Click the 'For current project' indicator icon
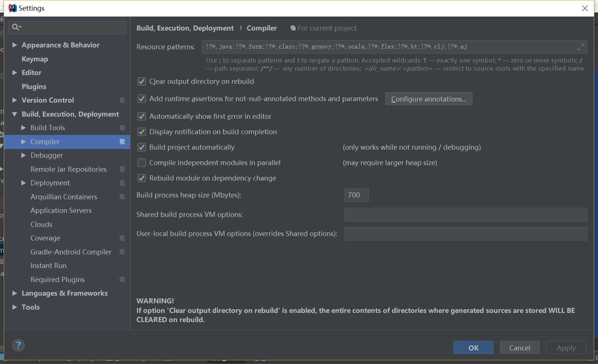598x364 pixels. (x=293, y=28)
